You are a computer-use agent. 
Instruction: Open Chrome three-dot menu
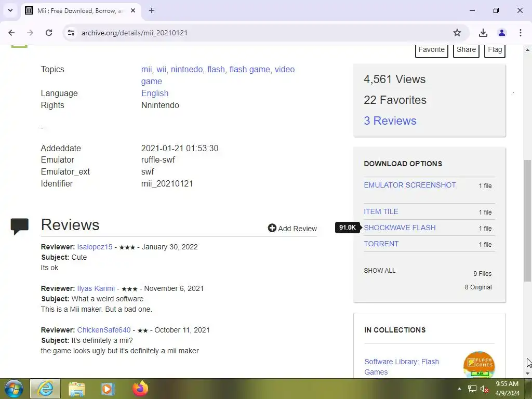click(x=521, y=33)
